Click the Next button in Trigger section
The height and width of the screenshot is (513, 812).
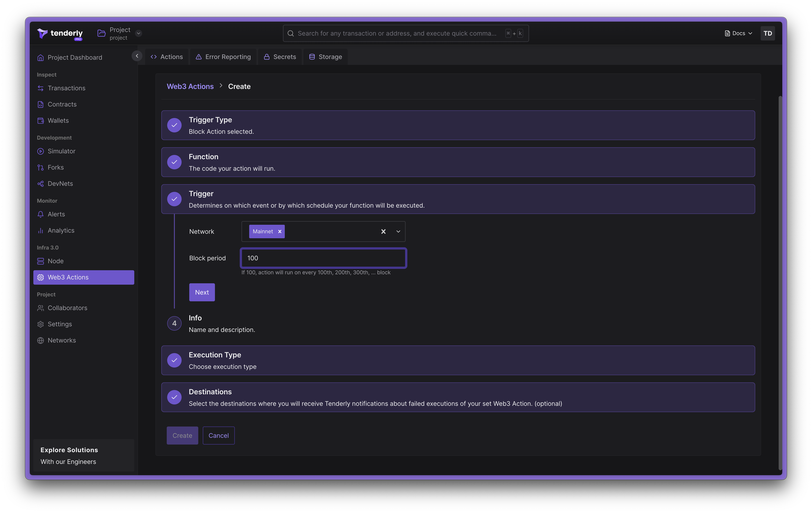click(x=201, y=292)
